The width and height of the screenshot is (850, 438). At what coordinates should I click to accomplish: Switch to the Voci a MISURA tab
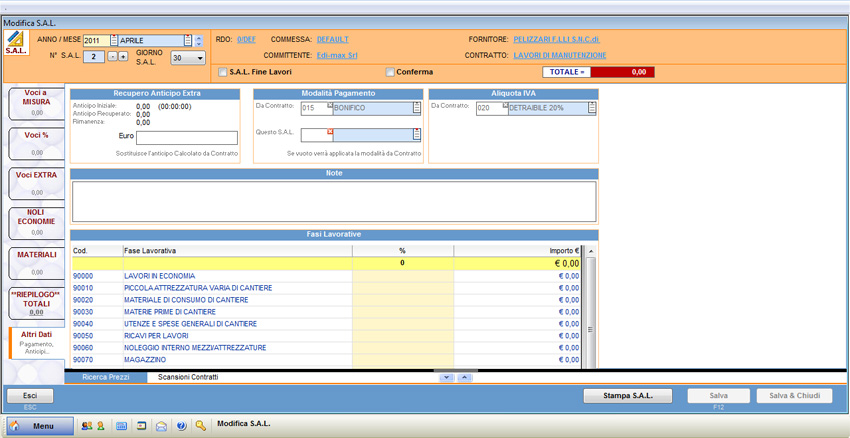pyautogui.click(x=36, y=102)
